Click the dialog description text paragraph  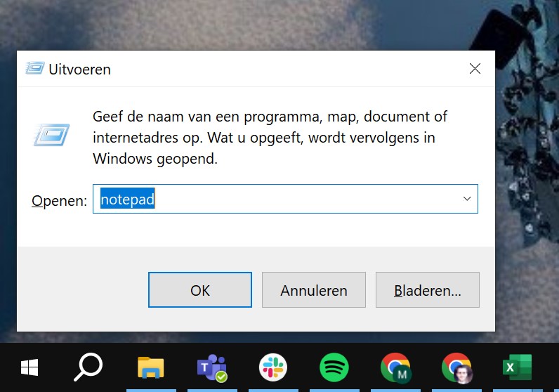(270, 138)
